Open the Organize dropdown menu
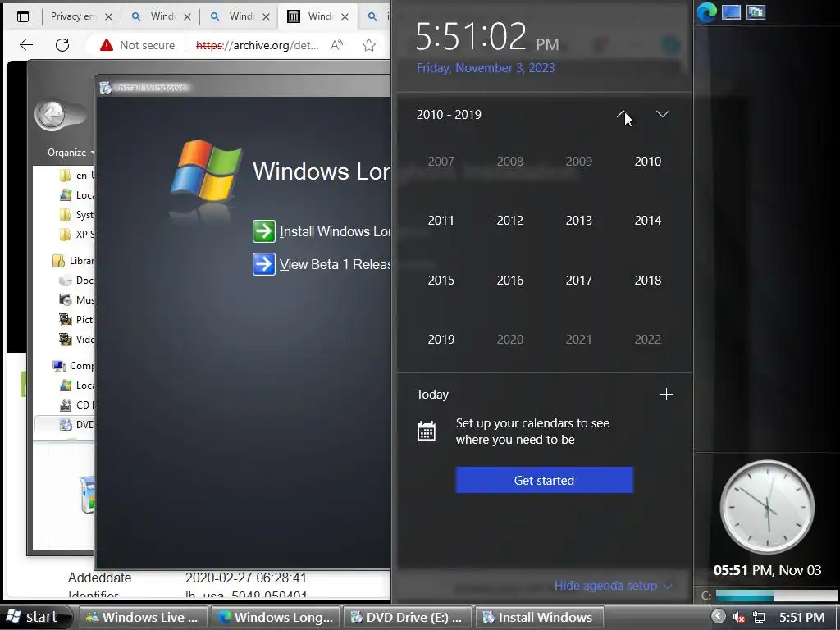 click(71, 153)
